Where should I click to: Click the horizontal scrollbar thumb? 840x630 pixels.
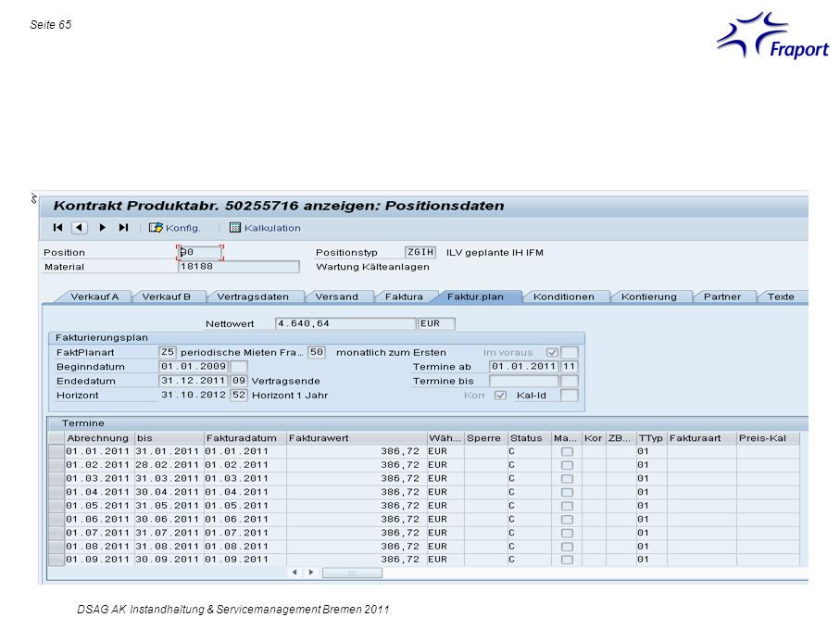point(352,573)
